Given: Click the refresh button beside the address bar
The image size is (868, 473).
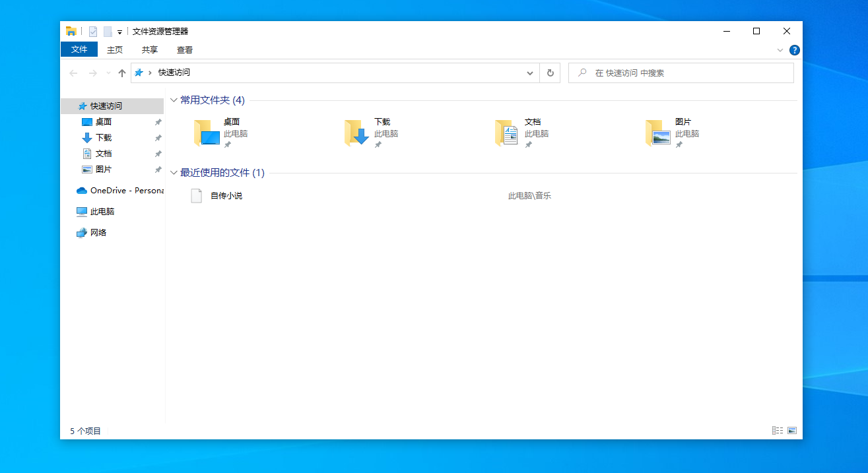Looking at the screenshot, I should tap(550, 73).
